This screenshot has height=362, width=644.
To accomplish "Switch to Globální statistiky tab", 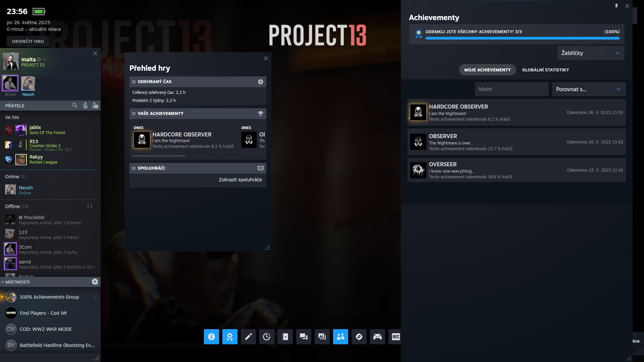I will click(x=545, y=70).
